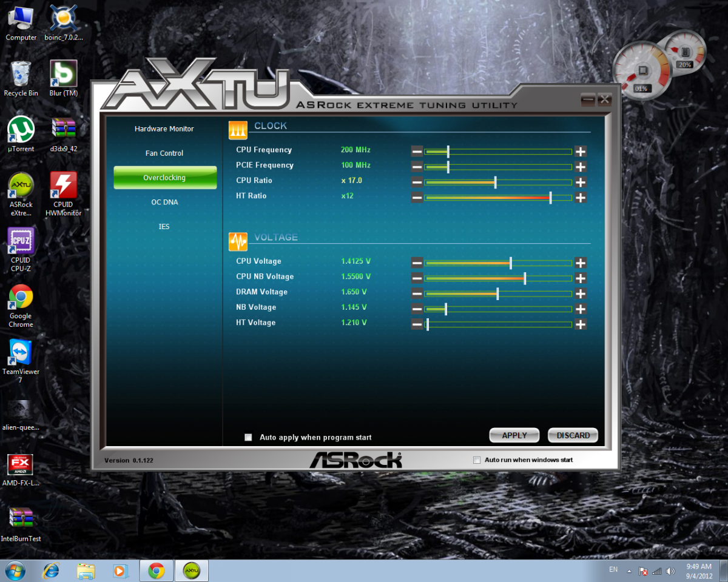Image resolution: width=728 pixels, height=582 pixels.
Task: Click the APPLY button
Action: point(514,435)
